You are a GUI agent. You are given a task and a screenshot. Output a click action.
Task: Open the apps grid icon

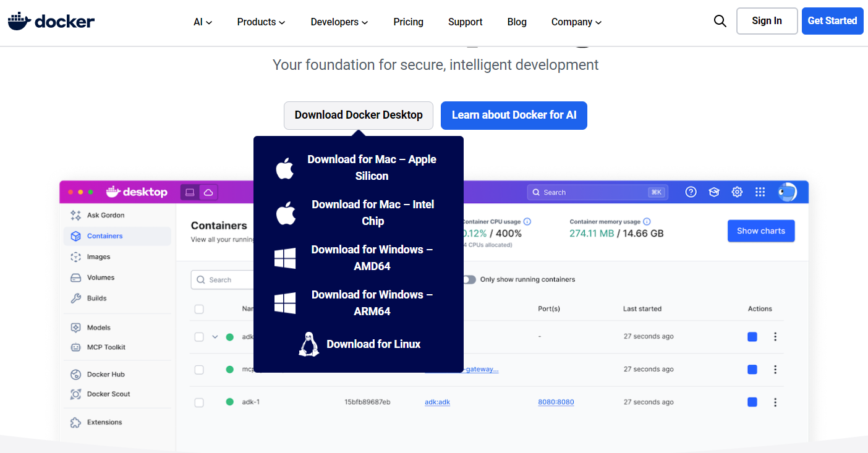click(760, 192)
